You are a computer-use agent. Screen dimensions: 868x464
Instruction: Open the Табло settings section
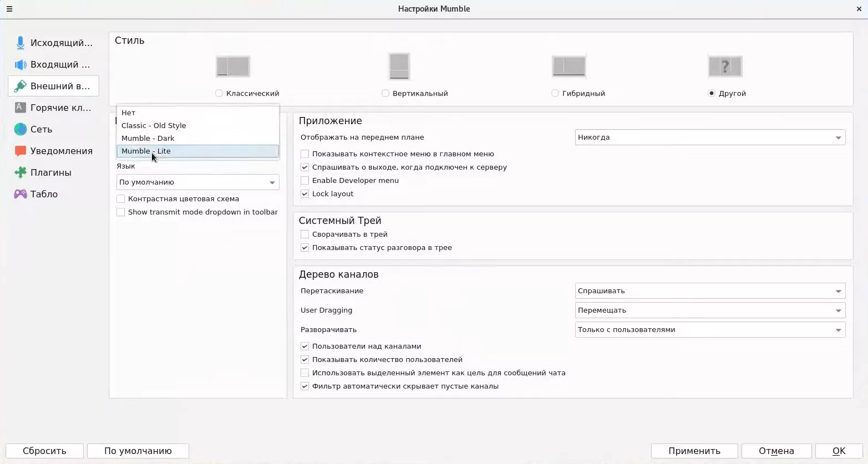[53, 194]
